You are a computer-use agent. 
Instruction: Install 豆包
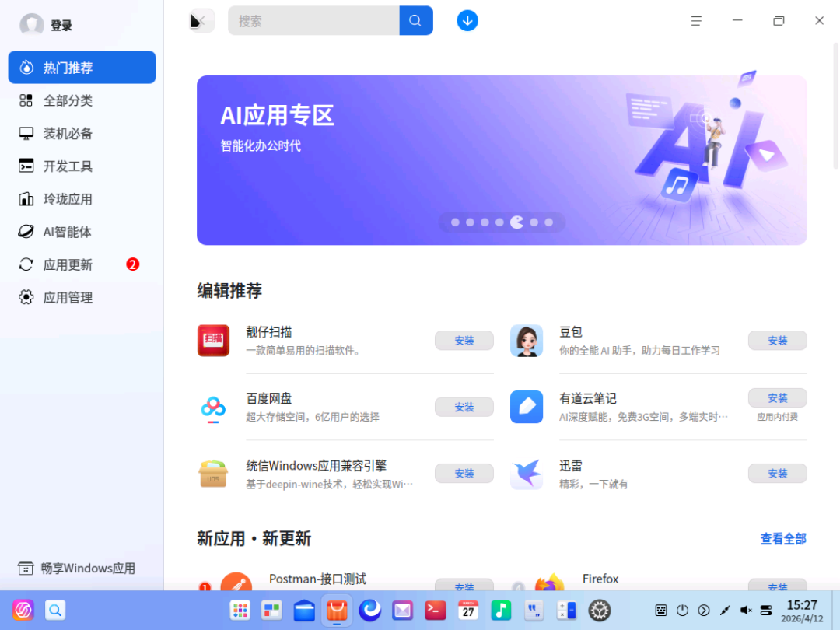click(777, 340)
